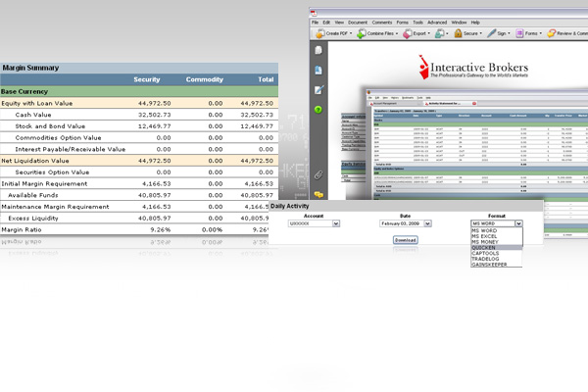This screenshot has width=588, height=392.
Task: Click the Create PDF toolbar icon
Action: click(x=319, y=33)
